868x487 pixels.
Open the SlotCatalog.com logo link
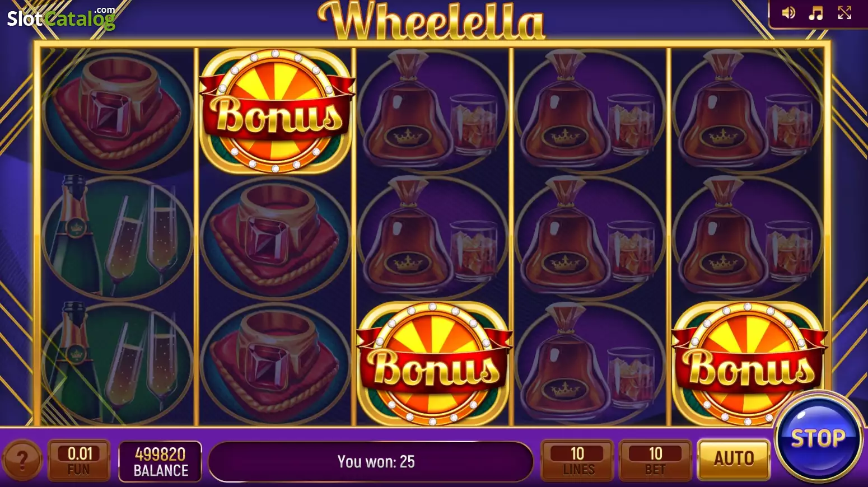[x=61, y=18]
